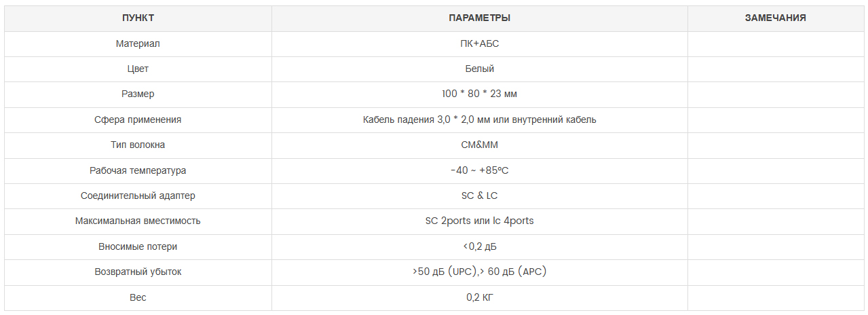868x315 pixels.
Task: Select the Материал row label
Action: 138,43
